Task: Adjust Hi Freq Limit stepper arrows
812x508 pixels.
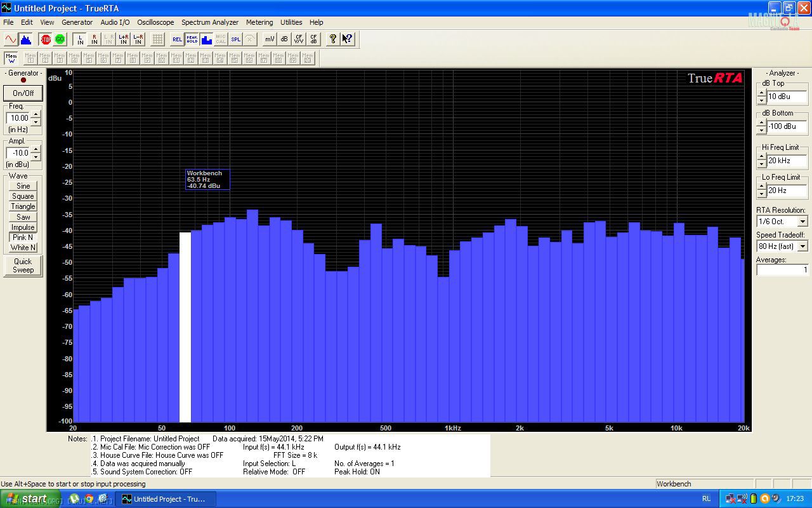Action: pyautogui.click(x=761, y=161)
